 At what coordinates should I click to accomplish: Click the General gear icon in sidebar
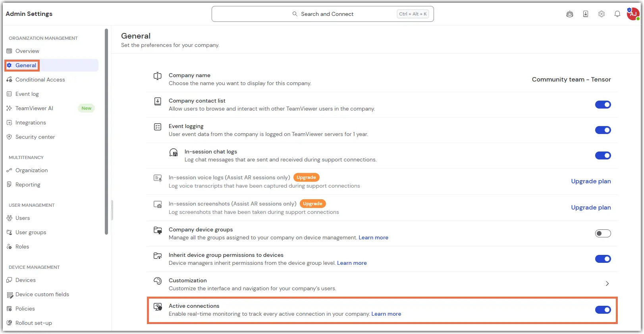pyautogui.click(x=9, y=65)
